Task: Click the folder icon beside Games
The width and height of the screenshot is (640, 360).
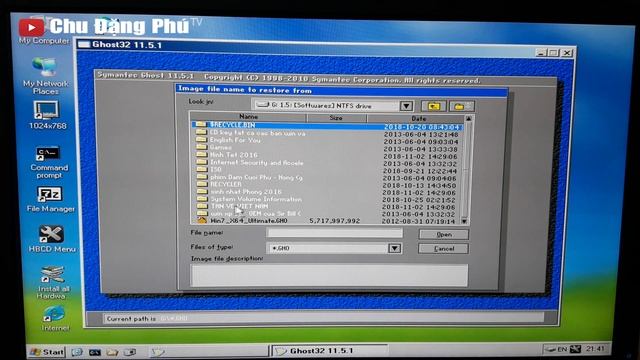Action: tap(201, 147)
